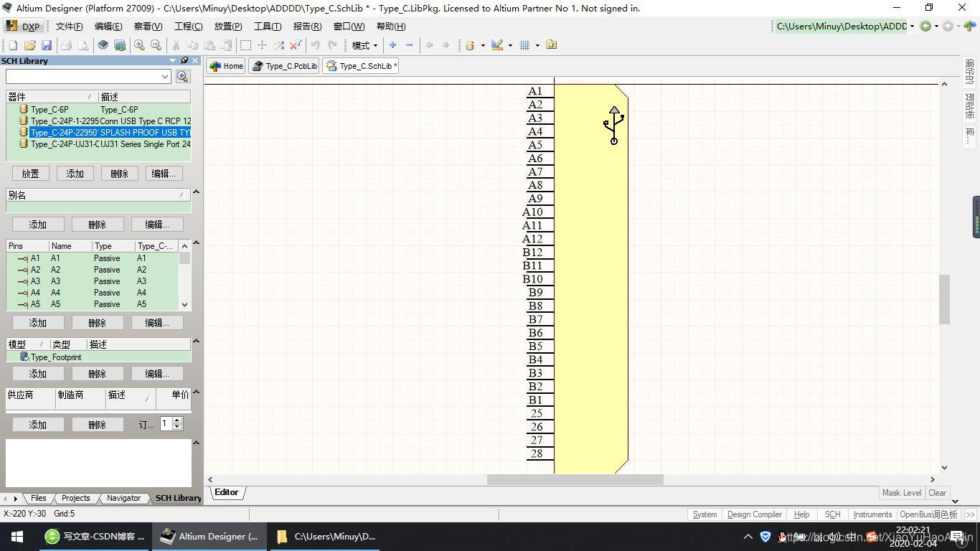Click the print icon in the toolbar
Viewport: 980px width, 551px height.
pos(66,45)
